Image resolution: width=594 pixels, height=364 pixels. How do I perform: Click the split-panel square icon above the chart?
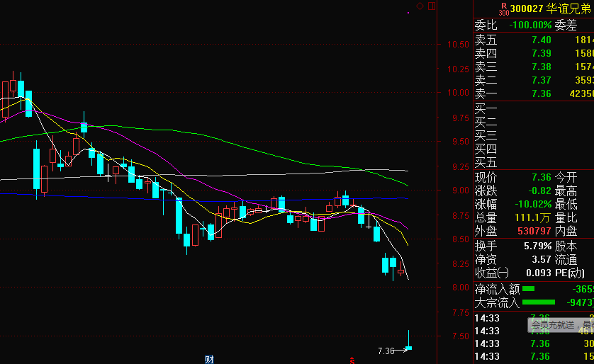tap(432, 6)
